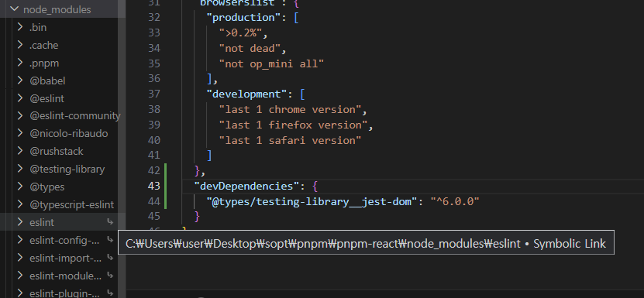Expand the eslint-plugin folder chevron
The width and height of the screenshot is (644, 298).
[20, 293]
